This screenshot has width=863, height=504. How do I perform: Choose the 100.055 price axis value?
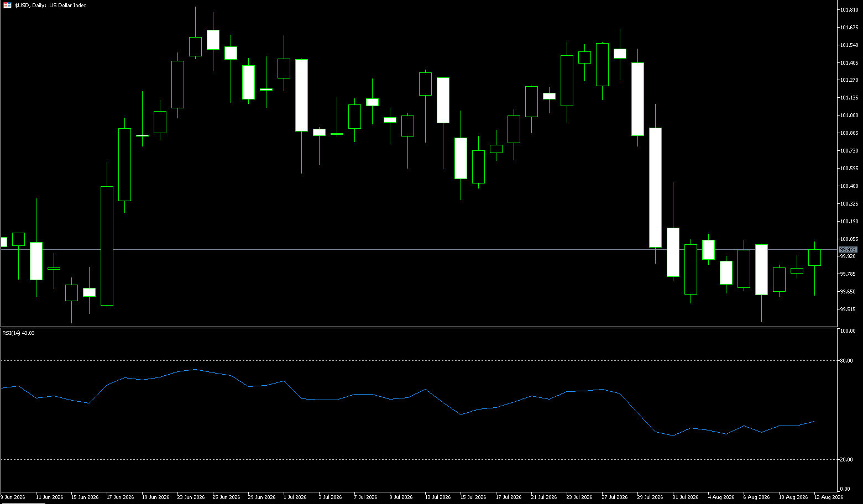(x=849, y=239)
